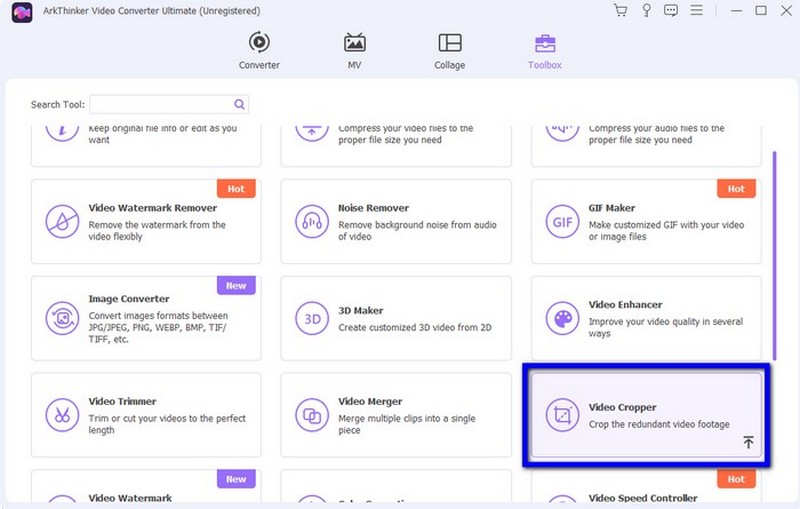Click the ArkThinker app logo
The height and width of the screenshot is (509, 800).
pos(22,12)
